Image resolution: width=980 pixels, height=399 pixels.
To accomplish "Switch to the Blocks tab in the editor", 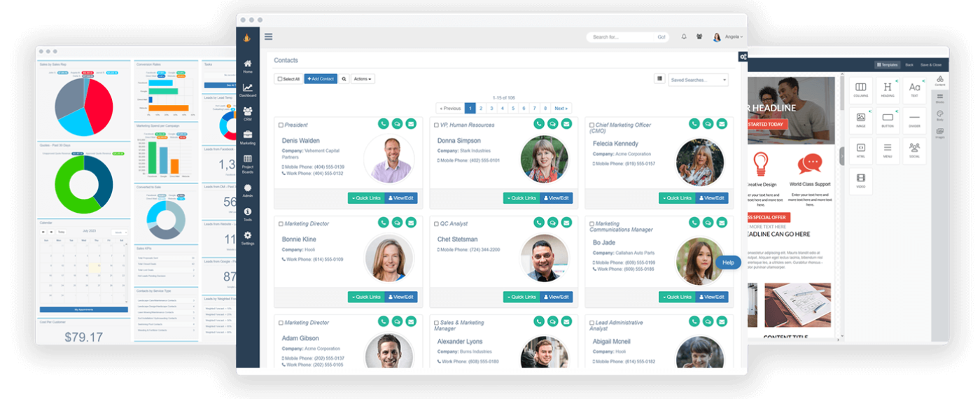I will 939,97.
